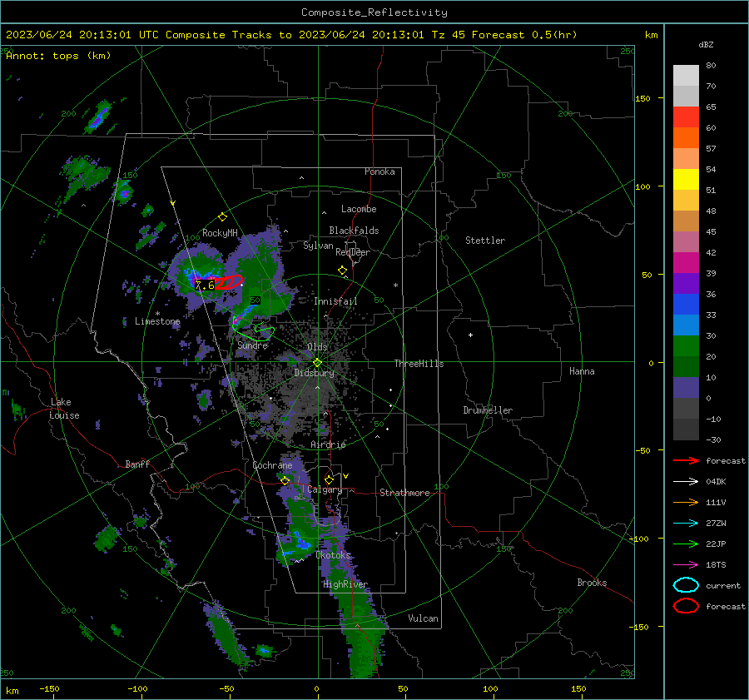This screenshot has height=700, width=749.
Task: Click the Innisfail city label
Action: pos(335,301)
